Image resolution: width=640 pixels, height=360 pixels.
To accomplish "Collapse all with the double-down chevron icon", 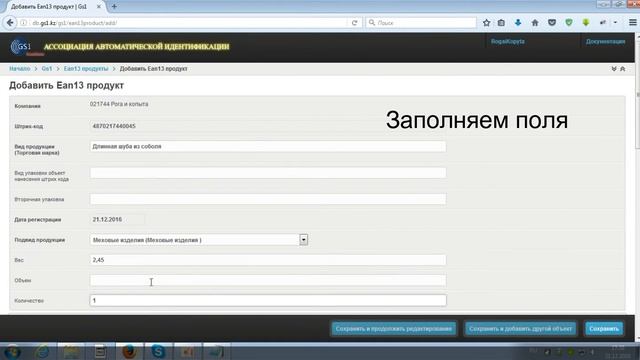I will click(614, 69).
